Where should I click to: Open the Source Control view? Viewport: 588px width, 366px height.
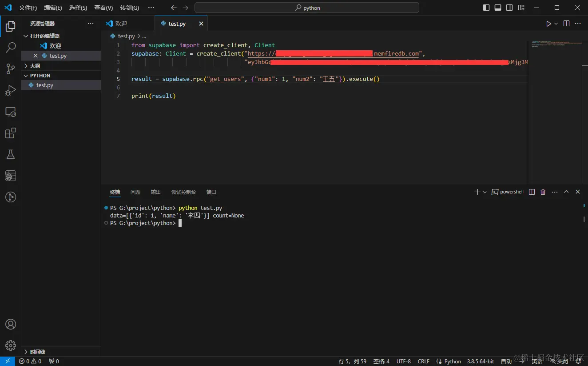11,69
